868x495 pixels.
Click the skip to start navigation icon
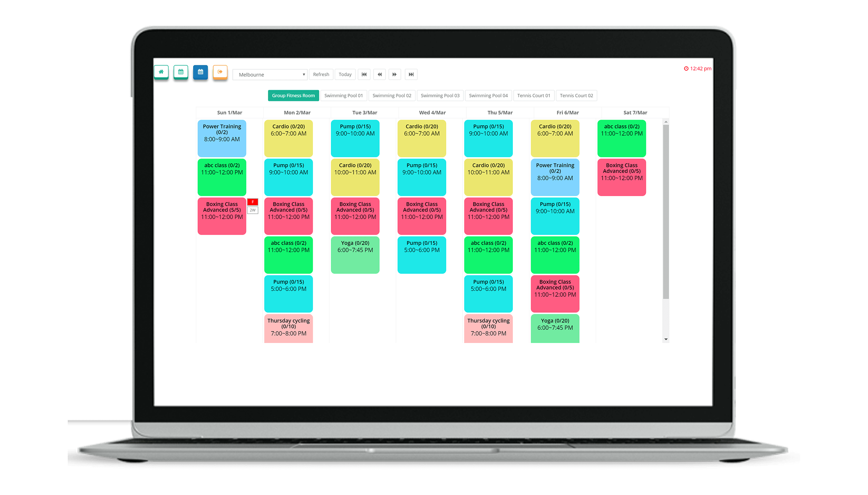pos(365,74)
